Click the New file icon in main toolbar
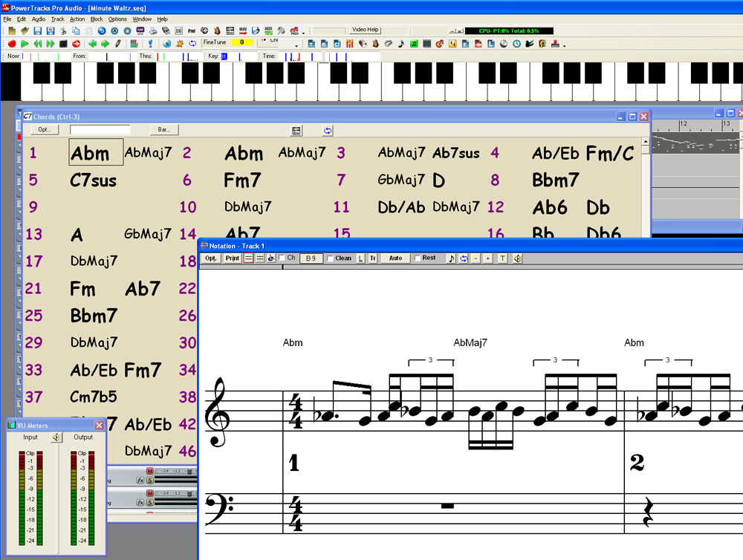Viewport: 743px width, 560px height. pyautogui.click(x=12, y=30)
